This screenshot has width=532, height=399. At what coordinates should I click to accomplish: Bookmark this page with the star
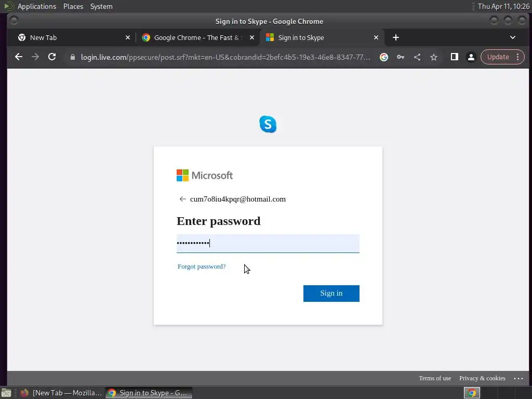click(434, 57)
